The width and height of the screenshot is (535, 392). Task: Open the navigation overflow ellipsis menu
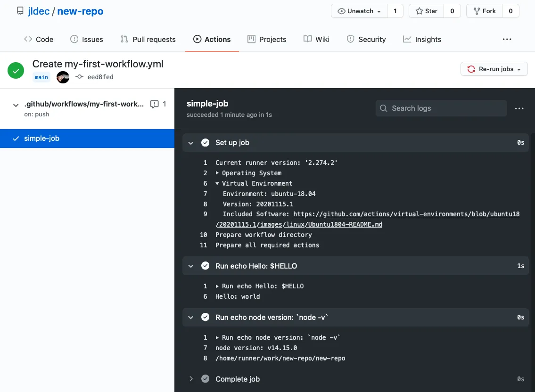[507, 39]
